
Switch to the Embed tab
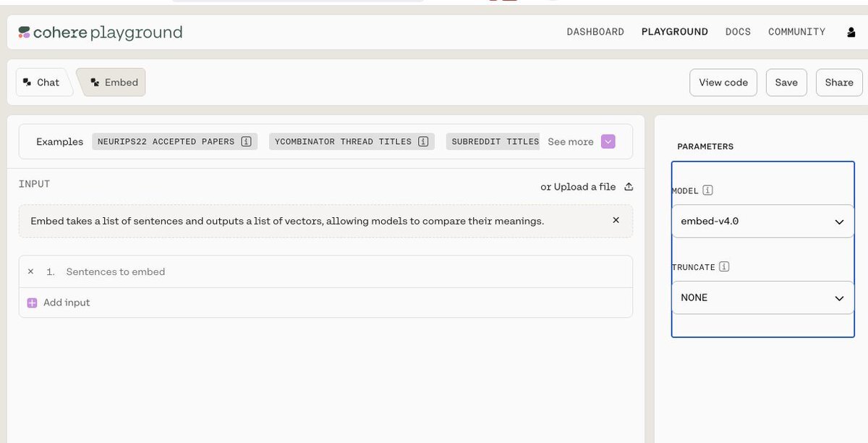111,83
